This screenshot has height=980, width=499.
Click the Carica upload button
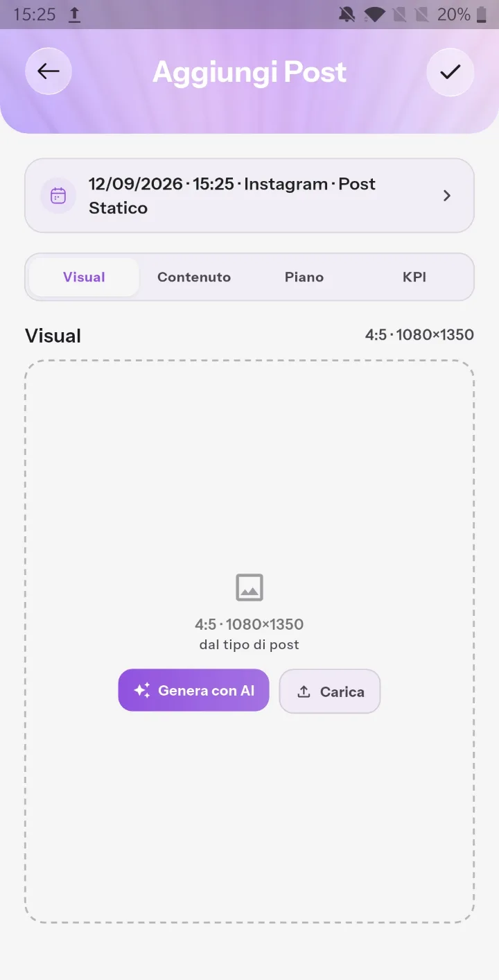(330, 691)
